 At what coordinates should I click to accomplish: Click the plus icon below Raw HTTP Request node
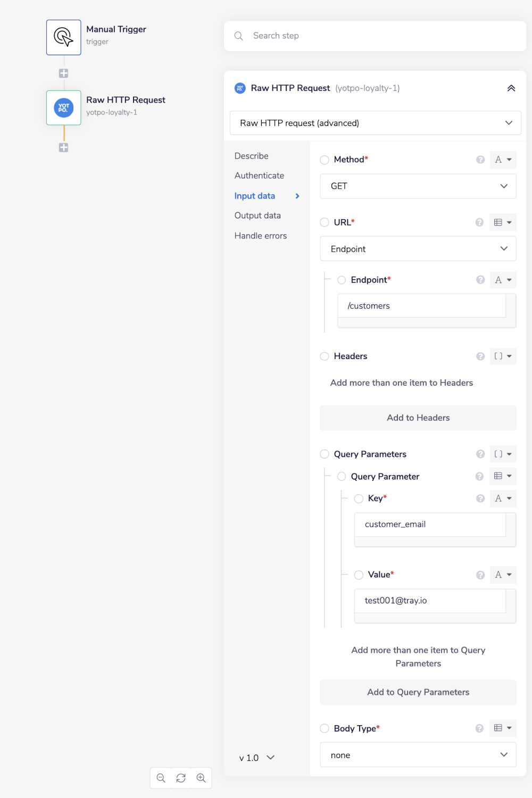click(63, 147)
